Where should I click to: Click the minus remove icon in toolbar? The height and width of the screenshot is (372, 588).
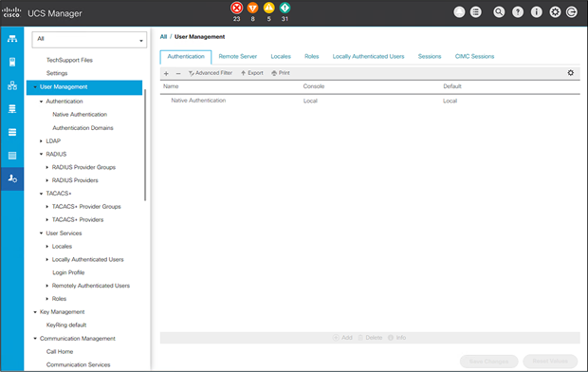[x=178, y=73]
